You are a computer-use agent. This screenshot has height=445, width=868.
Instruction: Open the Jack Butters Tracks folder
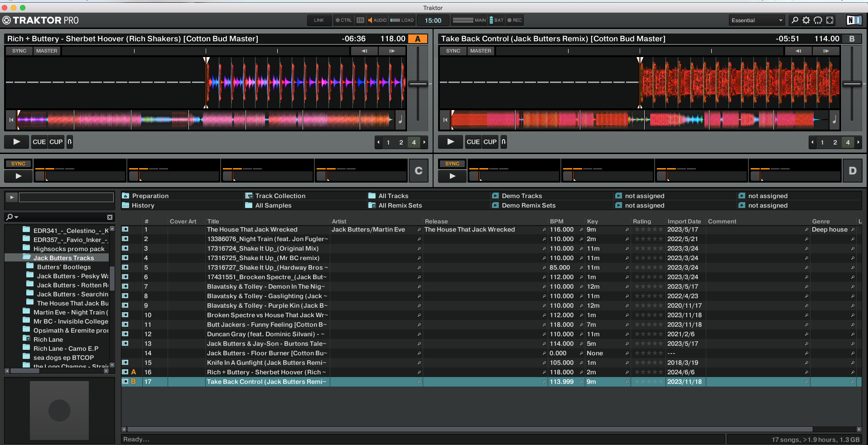(63, 258)
